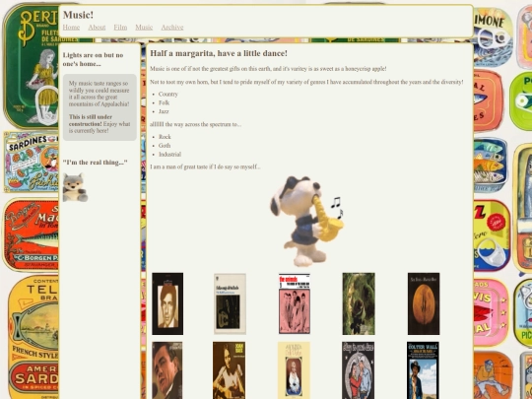Click the 'My music taste ranges so wildly' paragraph
This screenshot has height=399, width=532.
[100, 94]
